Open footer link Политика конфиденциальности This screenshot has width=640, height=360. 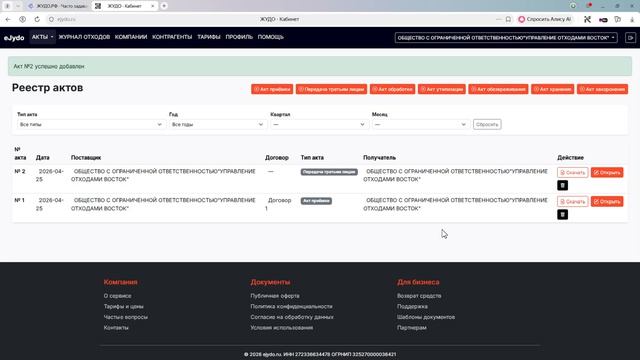pyautogui.click(x=291, y=306)
